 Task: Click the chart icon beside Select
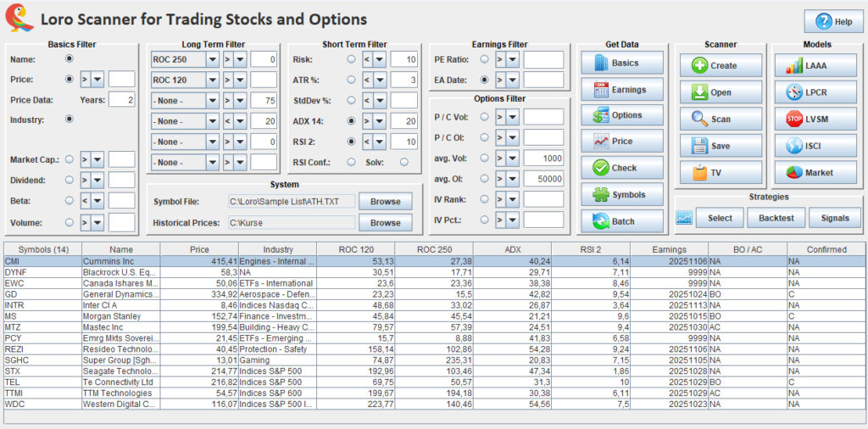(x=684, y=218)
